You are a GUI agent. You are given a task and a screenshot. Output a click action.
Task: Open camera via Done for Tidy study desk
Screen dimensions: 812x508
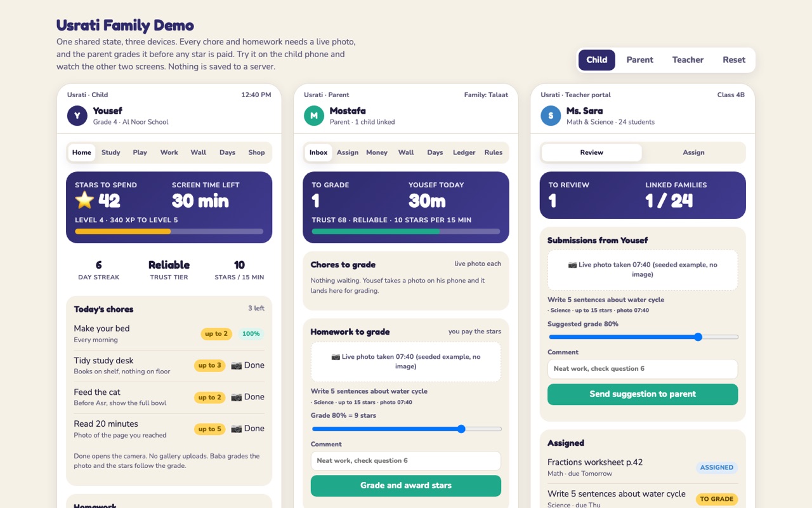point(247,365)
